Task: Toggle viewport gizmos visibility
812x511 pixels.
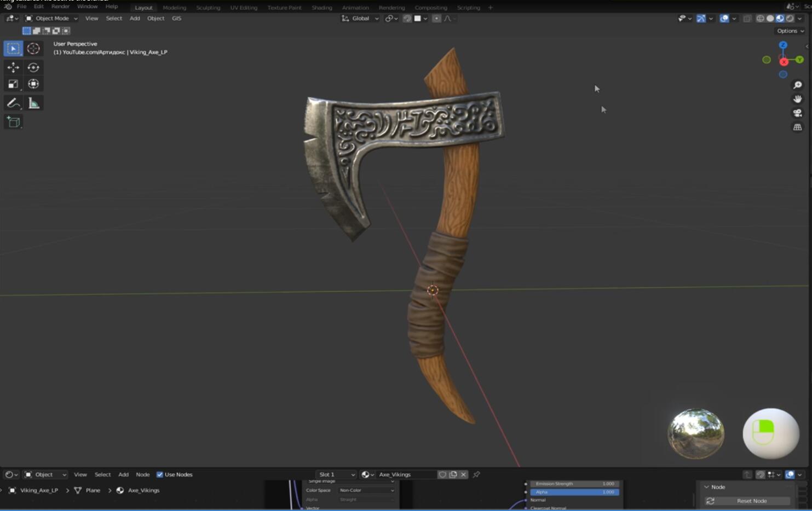Action: pos(701,19)
